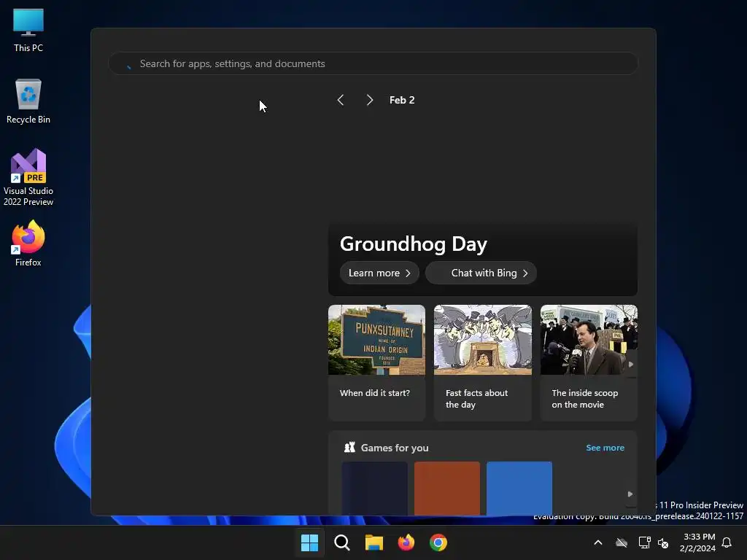The width and height of the screenshot is (747, 560).
Task: Open the Groundhog Day heading
Action: (413, 244)
